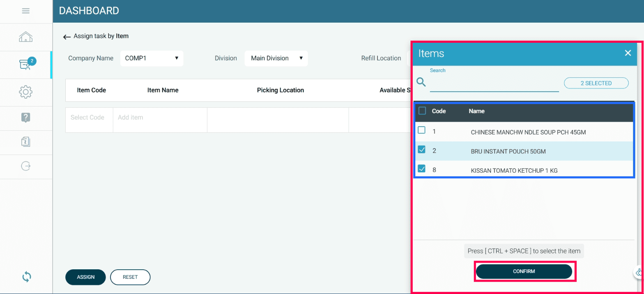Viewport: 644px width, 294px height.
Task: Open the help question mark icon
Action: 25,118
